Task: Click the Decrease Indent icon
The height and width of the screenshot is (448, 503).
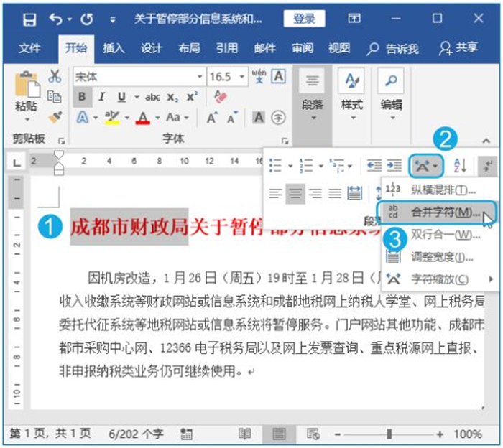Action: [x=374, y=166]
